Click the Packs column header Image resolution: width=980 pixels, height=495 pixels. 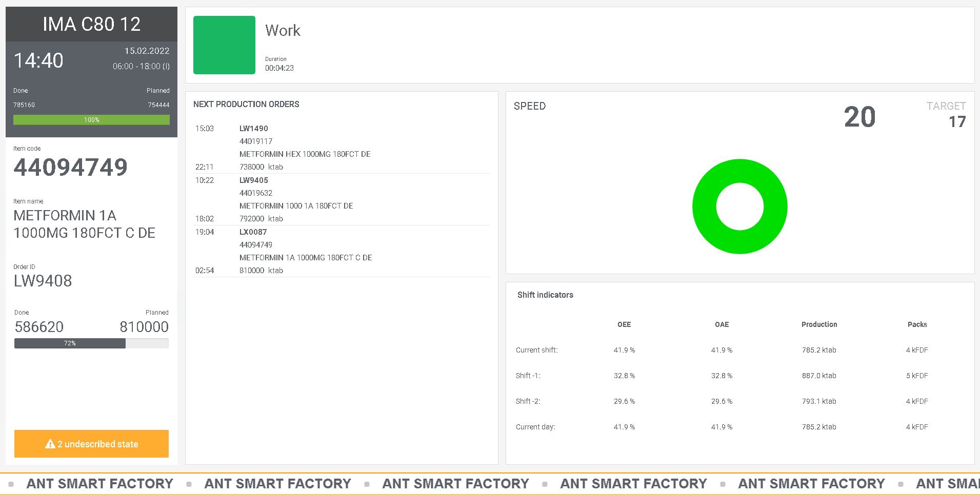tap(917, 324)
